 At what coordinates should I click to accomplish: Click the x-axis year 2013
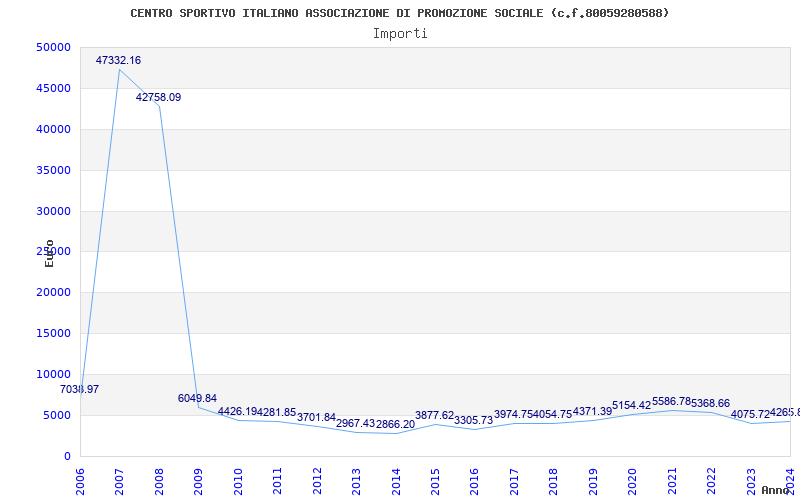click(356, 482)
